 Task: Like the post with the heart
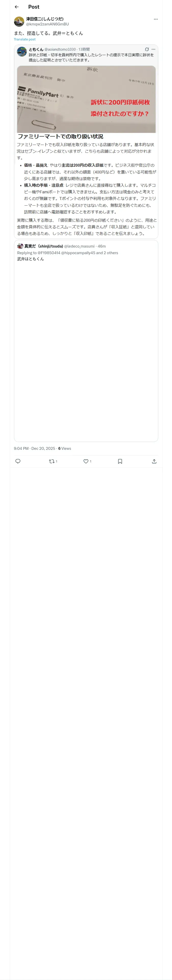point(86,461)
